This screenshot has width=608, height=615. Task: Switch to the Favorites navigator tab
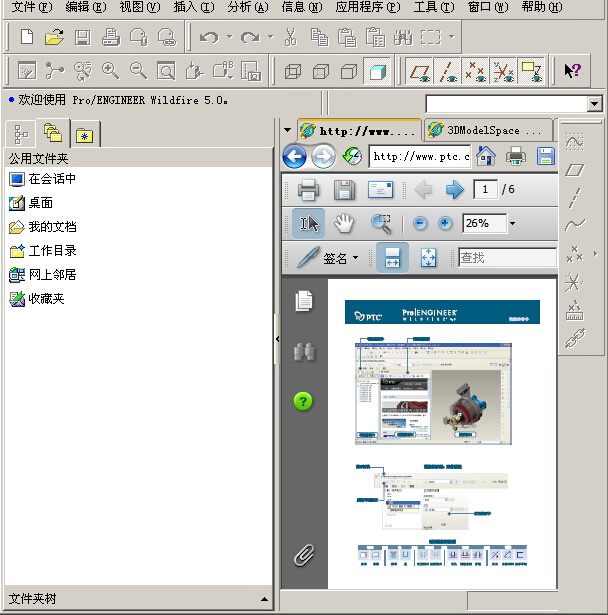[85, 135]
